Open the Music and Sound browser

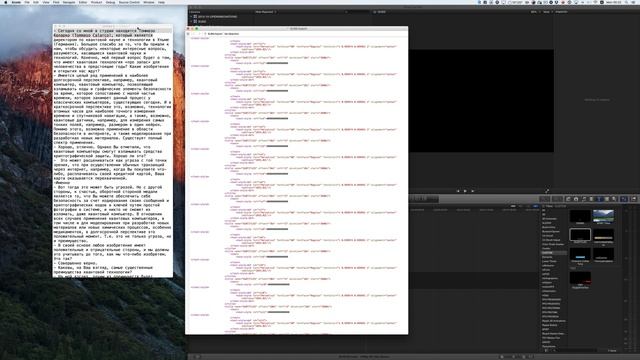584,199
